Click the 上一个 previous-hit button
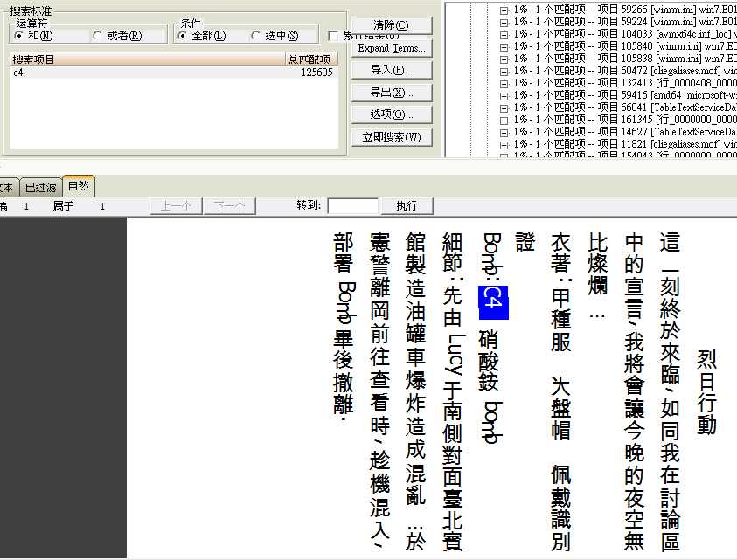Viewport: 737px width, 560px height. [177, 206]
